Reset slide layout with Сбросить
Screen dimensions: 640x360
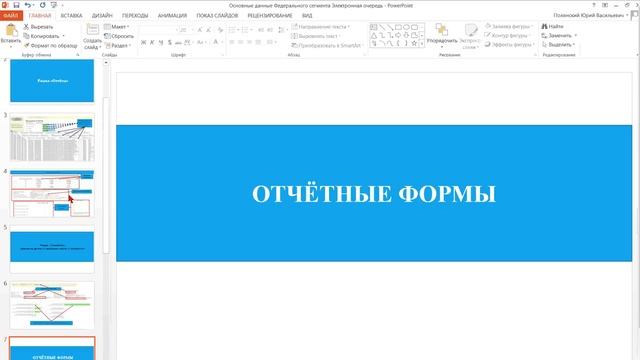(x=119, y=36)
